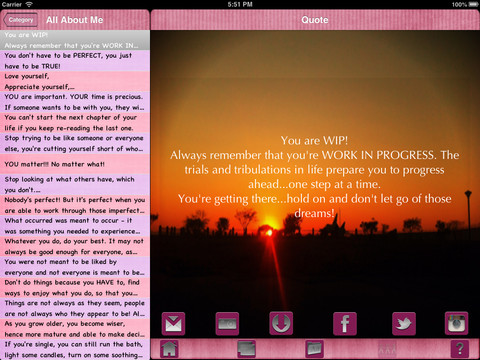Open 'Things are not always as they seem' quote

[x=75, y=309]
